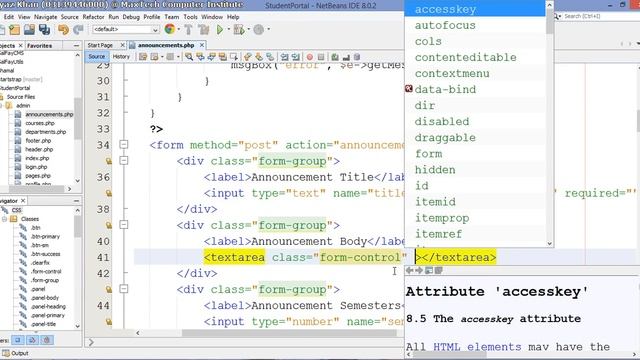
Task: Open the browser selection dropdown arrow
Action: tap(178, 29)
